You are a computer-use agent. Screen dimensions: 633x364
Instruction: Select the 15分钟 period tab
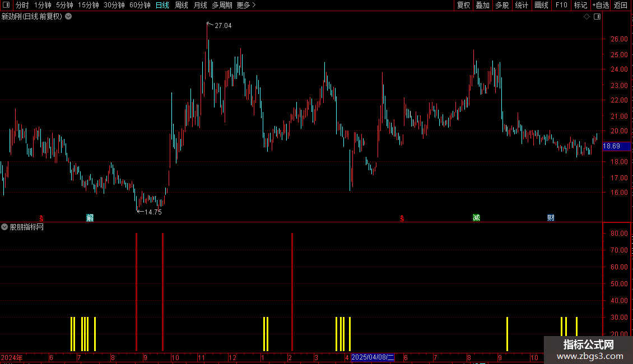88,5
